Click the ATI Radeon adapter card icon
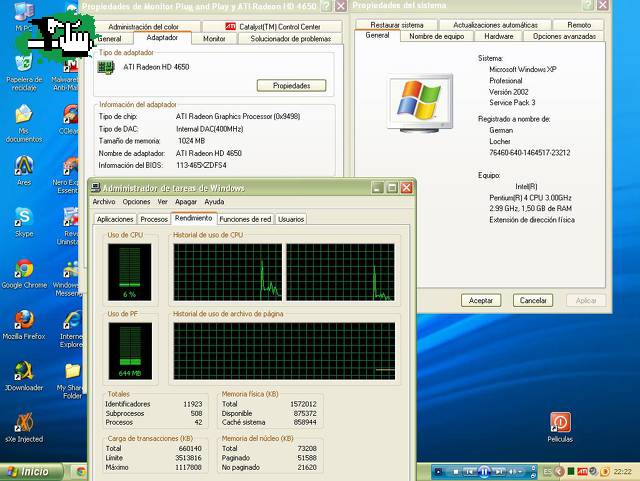This screenshot has width=640, height=481. (x=106, y=67)
